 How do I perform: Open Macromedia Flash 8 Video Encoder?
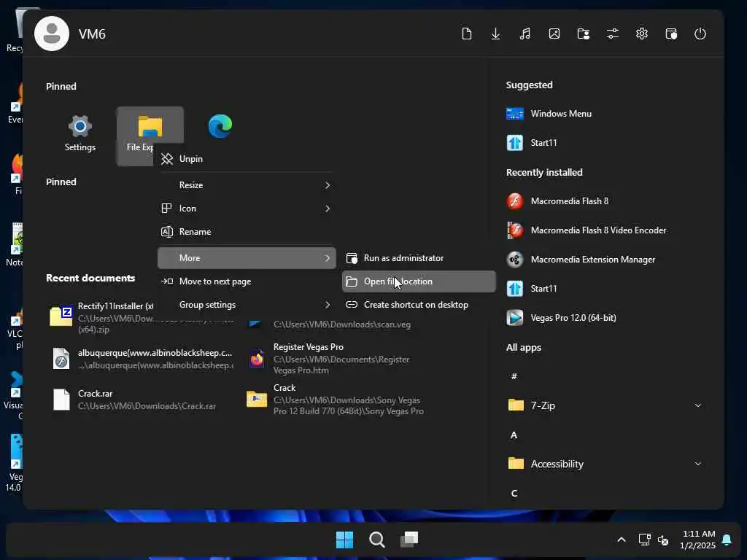pyautogui.click(x=586, y=230)
